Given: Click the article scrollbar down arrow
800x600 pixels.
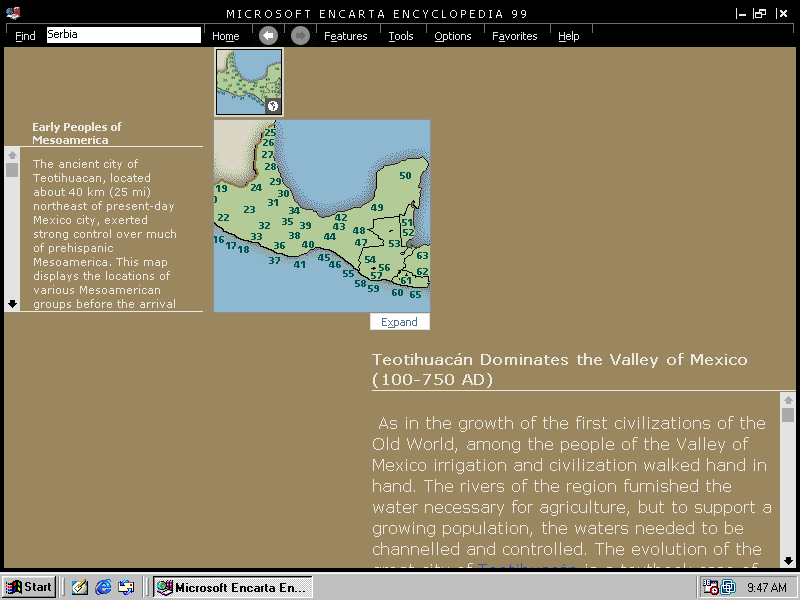Looking at the screenshot, I should coord(788,560).
